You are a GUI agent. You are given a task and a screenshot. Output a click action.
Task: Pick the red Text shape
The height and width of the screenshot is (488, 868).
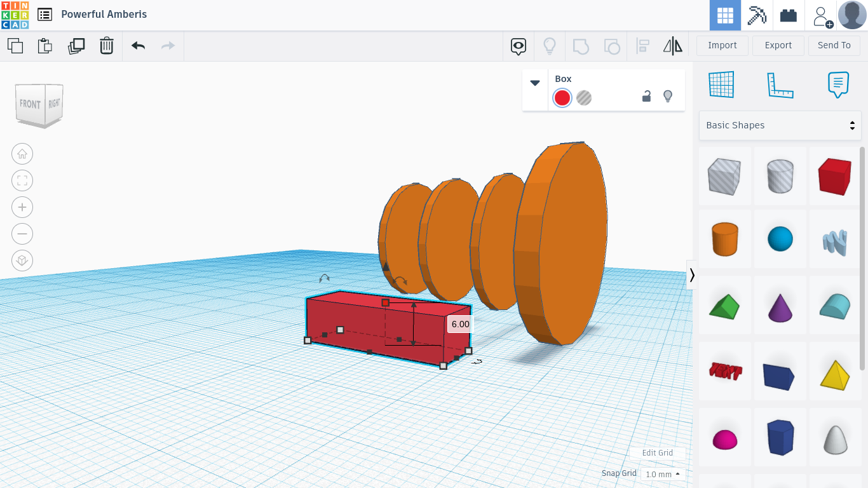tap(724, 371)
